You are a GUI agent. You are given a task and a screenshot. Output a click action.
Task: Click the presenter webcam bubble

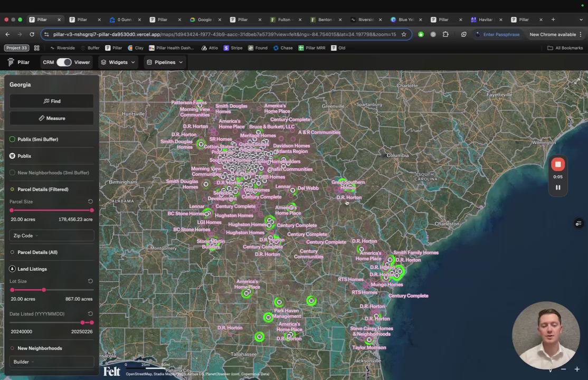(x=546, y=335)
